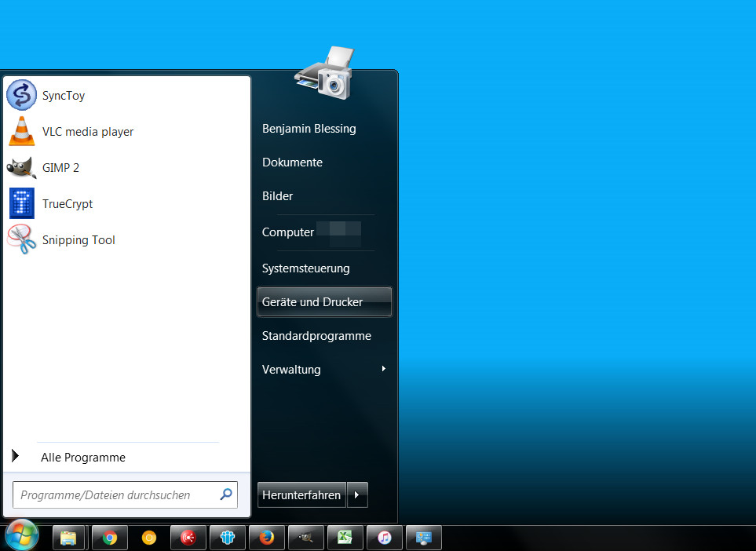This screenshot has height=551, width=756.
Task: Open the Benjamin Blessing user folder
Action: [309, 129]
